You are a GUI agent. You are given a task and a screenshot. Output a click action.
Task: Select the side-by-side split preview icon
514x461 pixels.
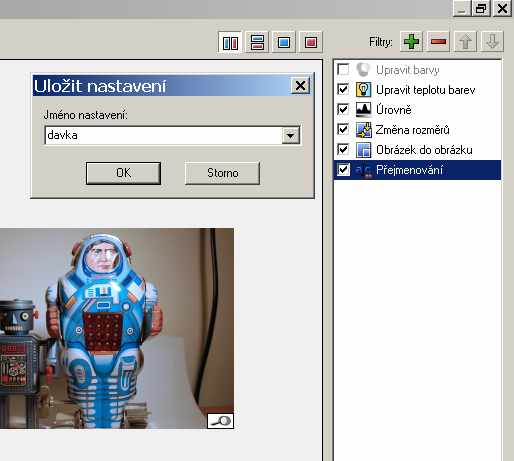pos(230,42)
